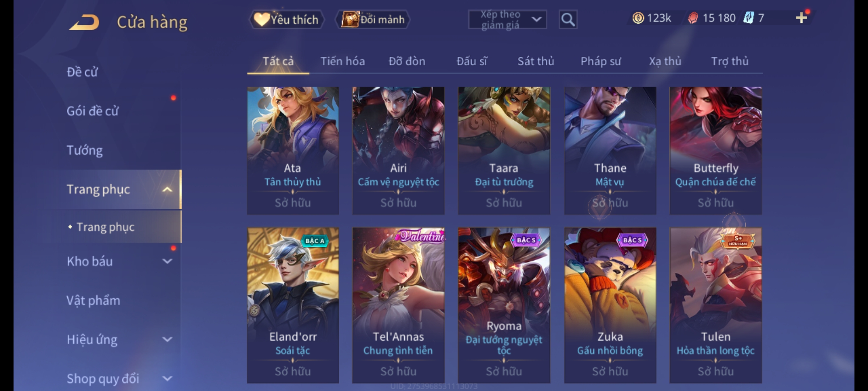The width and height of the screenshot is (868, 391).
Task: Open Xếp theo giảm giá dropdown
Action: tap(507, 20)
